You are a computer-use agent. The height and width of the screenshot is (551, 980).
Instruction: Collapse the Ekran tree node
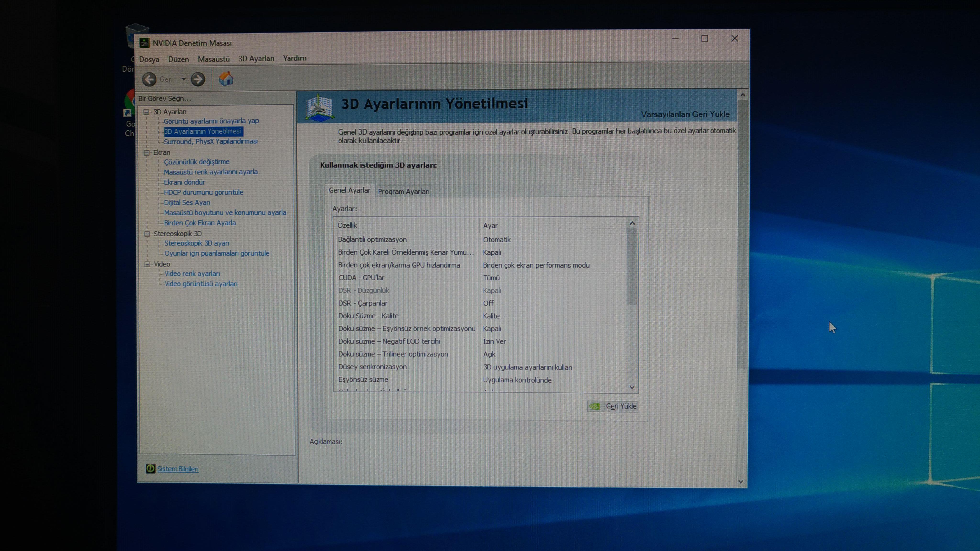point(146,153)
